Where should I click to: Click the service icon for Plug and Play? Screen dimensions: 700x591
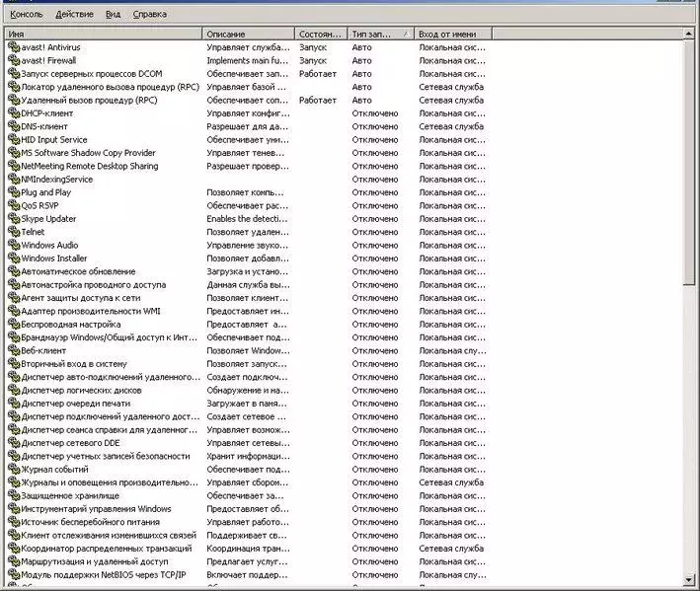coord(14,192)
